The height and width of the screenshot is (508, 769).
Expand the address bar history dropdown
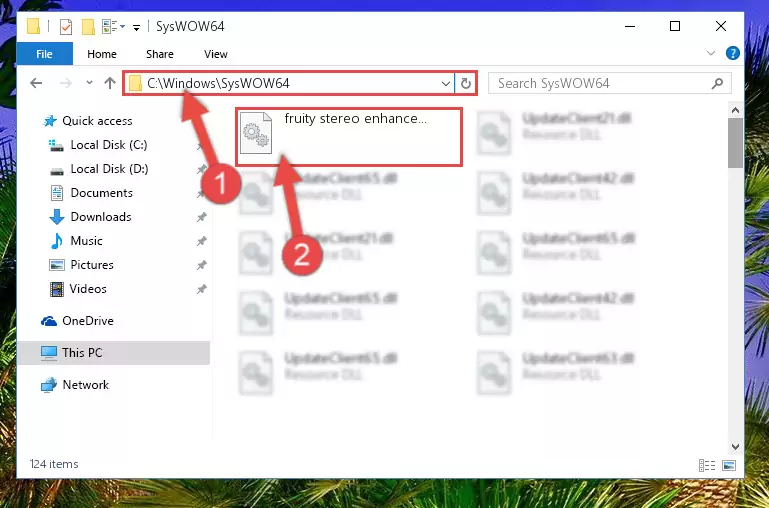(446, 84)
